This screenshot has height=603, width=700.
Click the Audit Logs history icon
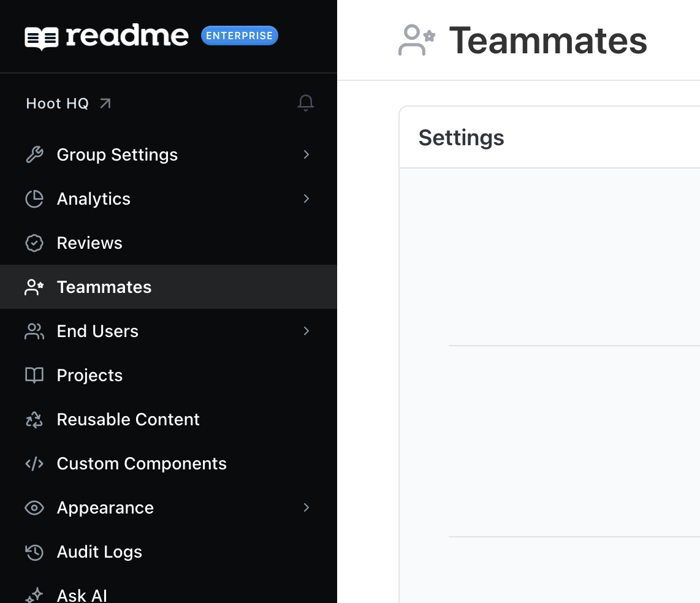pos(34,552)
